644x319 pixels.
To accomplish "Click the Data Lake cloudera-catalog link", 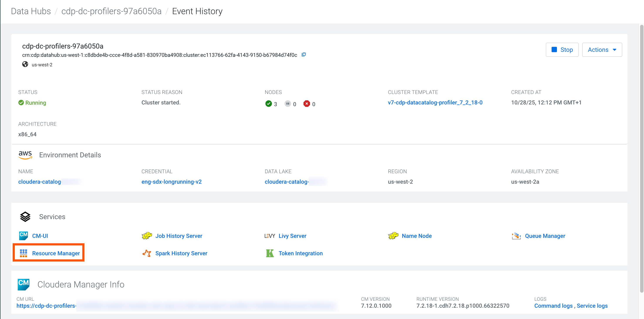I will [x=287, y=182].
